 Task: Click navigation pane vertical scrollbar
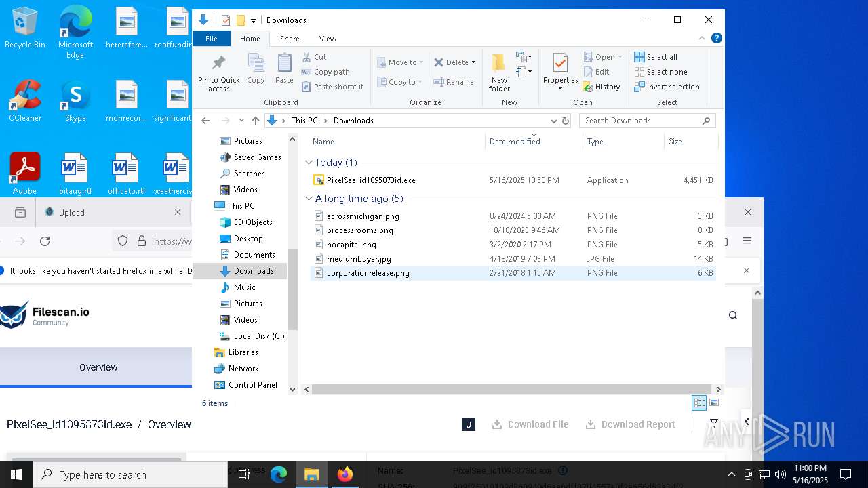[293, 289]
